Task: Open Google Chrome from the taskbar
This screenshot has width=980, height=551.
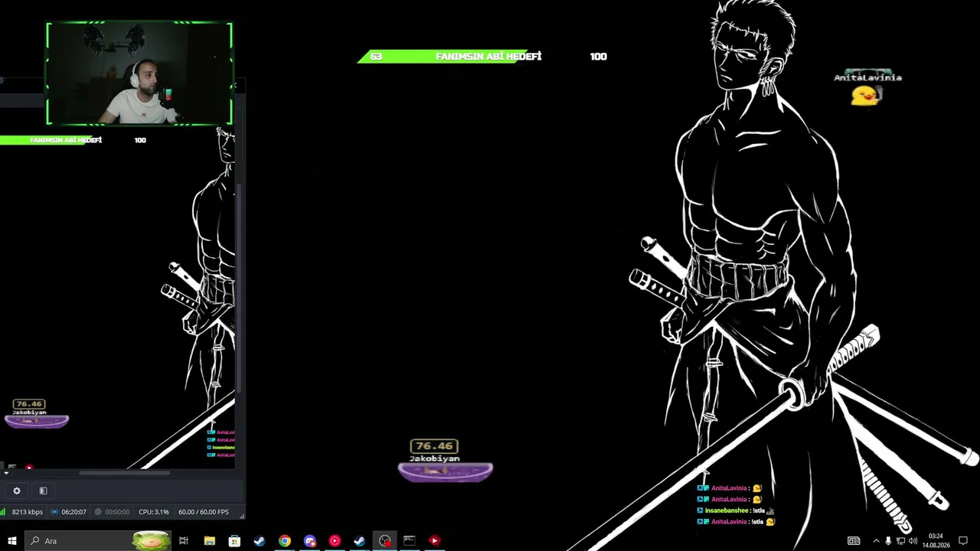Action: [285, 541]
